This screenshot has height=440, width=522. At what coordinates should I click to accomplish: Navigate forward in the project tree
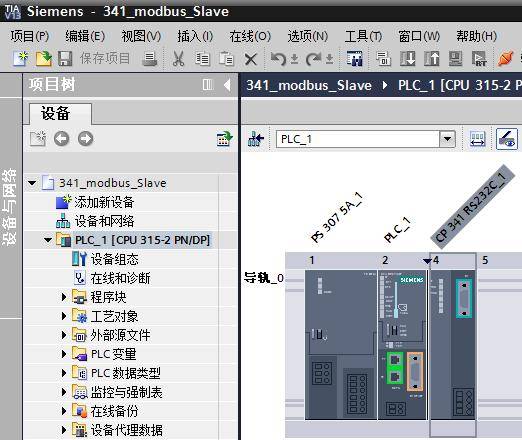(x=86, y=139)
